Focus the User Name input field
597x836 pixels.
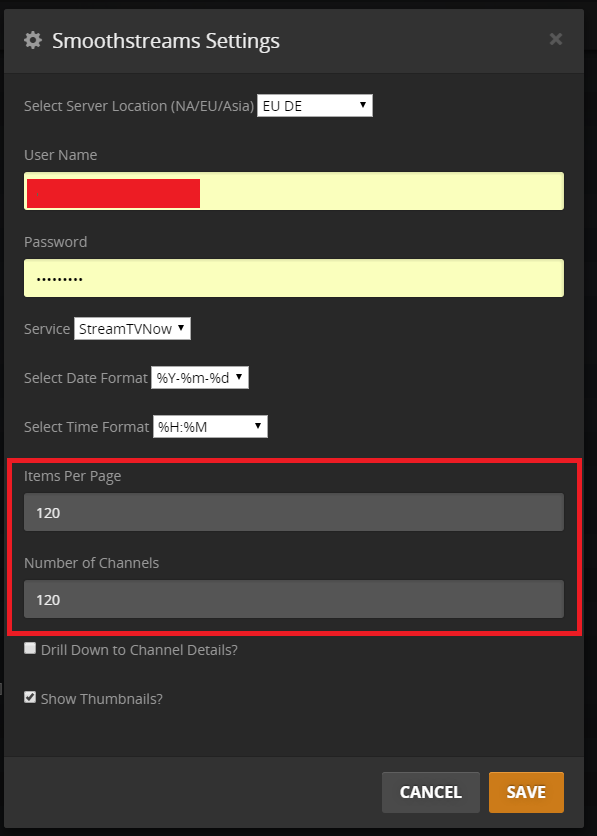point(294,191)
